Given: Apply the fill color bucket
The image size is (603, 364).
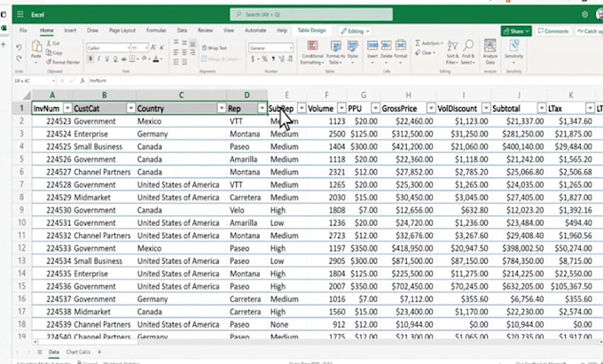Looking at the screenshot, I should [x=145, y=58].
